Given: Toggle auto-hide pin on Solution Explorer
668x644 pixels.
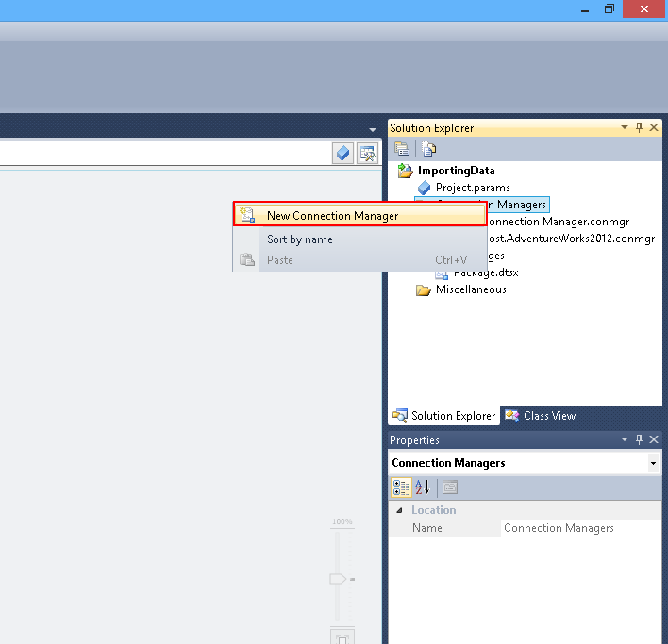Looking at the screenshot, I should coord(639,127).
